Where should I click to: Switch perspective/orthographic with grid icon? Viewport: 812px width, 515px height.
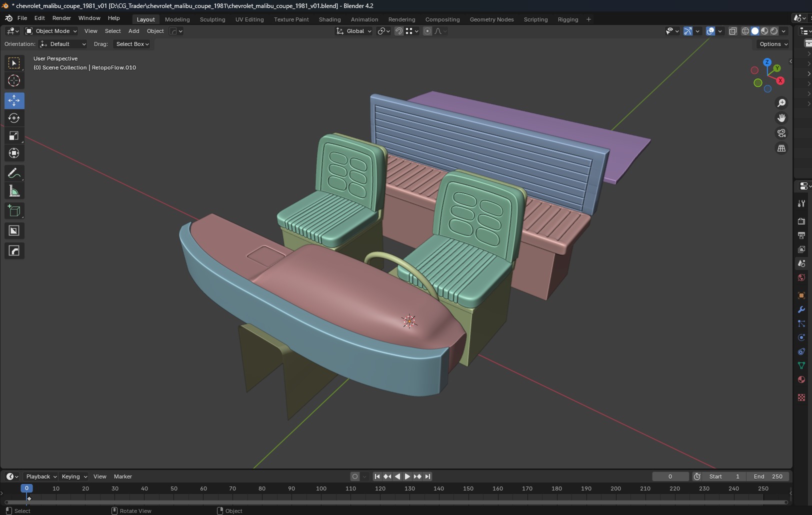point(781,148)
